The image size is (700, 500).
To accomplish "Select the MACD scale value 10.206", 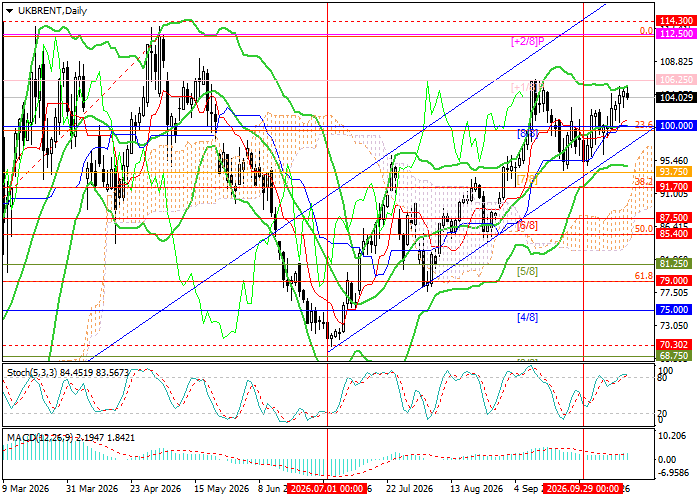I will pos(671,437).
